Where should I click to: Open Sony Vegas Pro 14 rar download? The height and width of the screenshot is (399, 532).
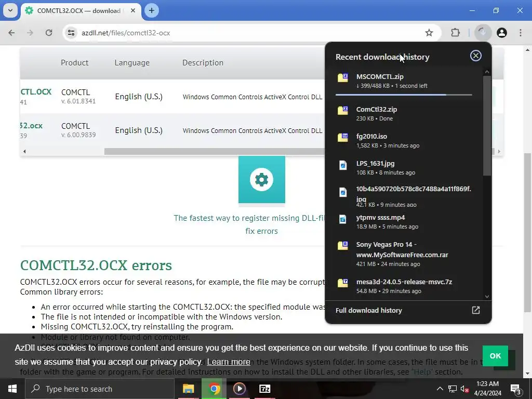(404, 254)
